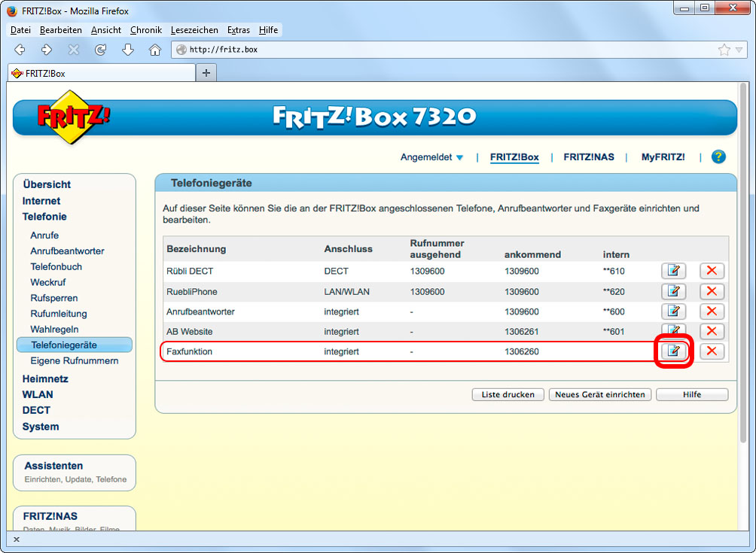Click the Firefox icon in the title bar

tap(12, 11)
